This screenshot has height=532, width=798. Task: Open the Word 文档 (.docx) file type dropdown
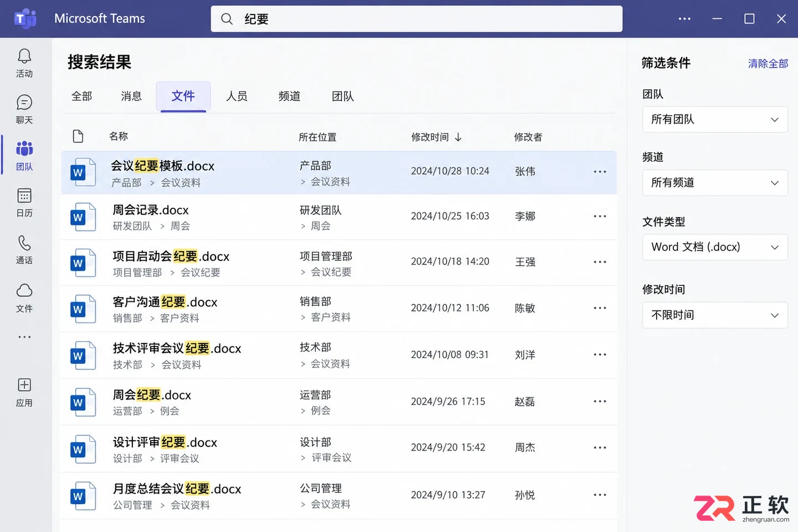point(715,247)
